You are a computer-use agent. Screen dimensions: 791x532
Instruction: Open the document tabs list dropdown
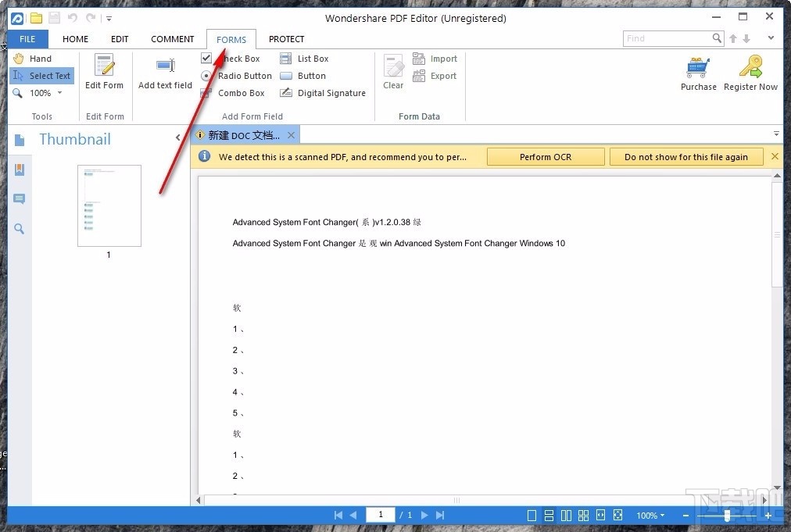tap(776, 134)
